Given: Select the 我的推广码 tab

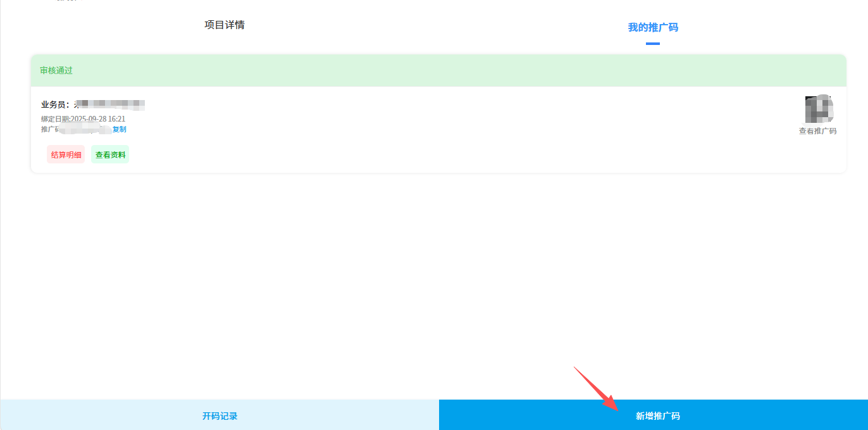Looking at the screenshot, I should tap(652, 27).
